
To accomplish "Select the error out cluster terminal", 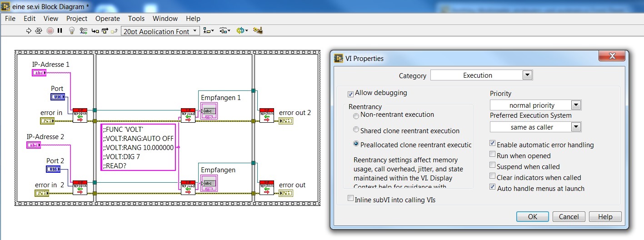I will (x=286, y=193).
